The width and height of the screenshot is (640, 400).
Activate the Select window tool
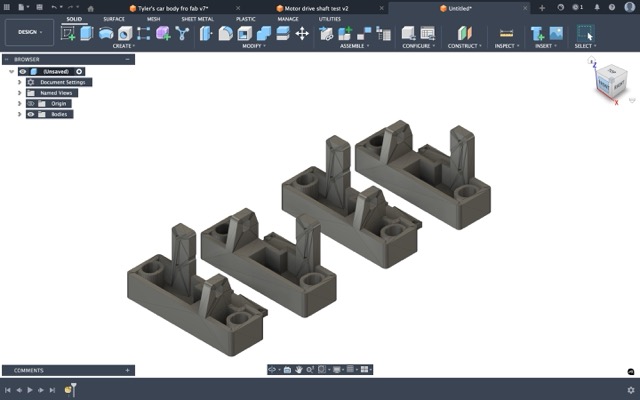585,33
